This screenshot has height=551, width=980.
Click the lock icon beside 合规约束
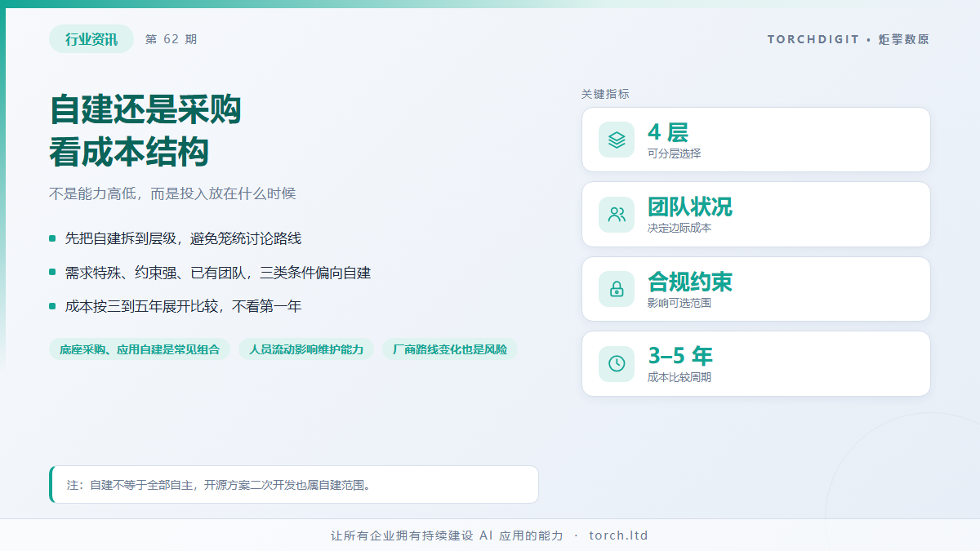pos(617,289)
